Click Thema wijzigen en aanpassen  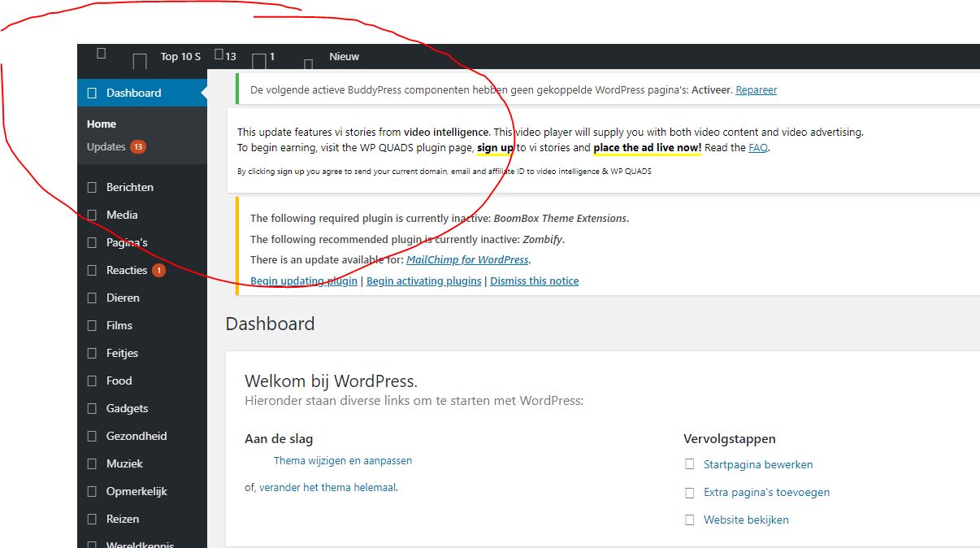tap(343, 461)
